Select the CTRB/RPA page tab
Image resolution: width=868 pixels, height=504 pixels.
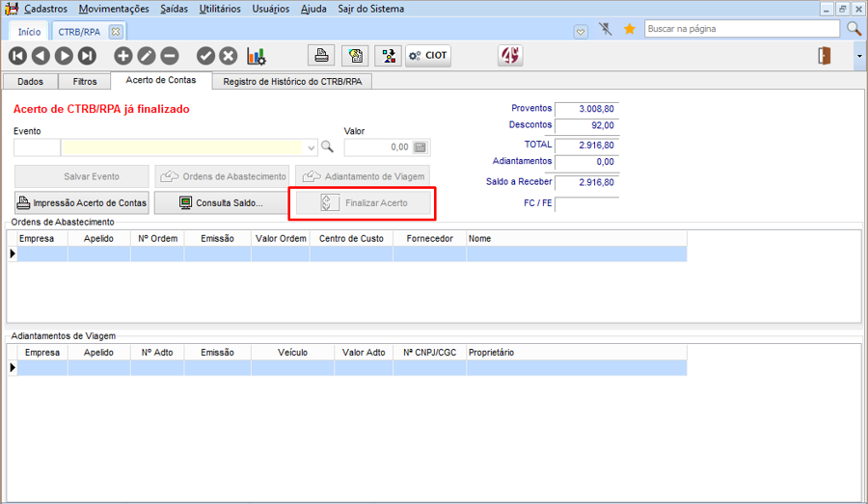[x=80, y=32]
